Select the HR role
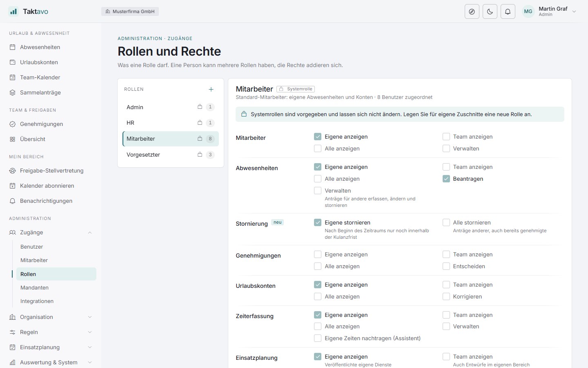The image size is (588, 368). point(171,123)
